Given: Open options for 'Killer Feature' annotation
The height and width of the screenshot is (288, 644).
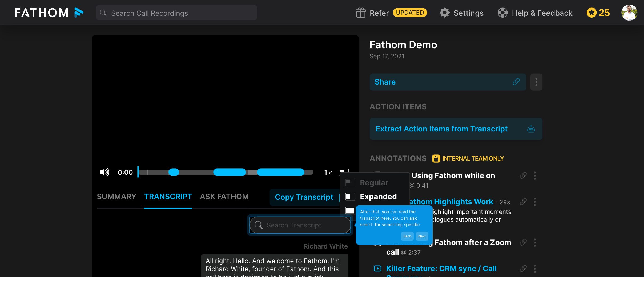Looking at the screenshot, I should tap(535, 269).
